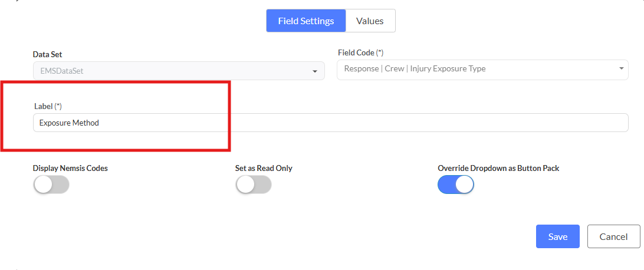Click the Cancel button
The height and width of the screenshot is (270, 644).
tap(613, 236)
